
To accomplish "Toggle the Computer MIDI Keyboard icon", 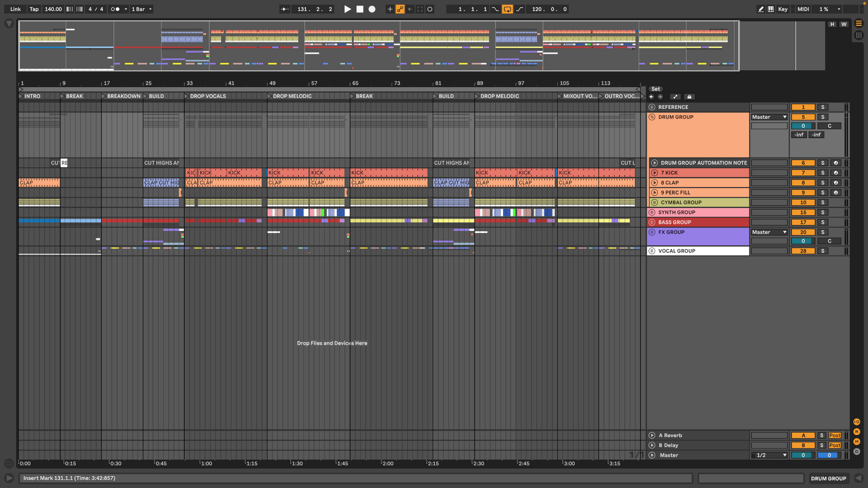I will pyautogui.click(x=771, y=9).
